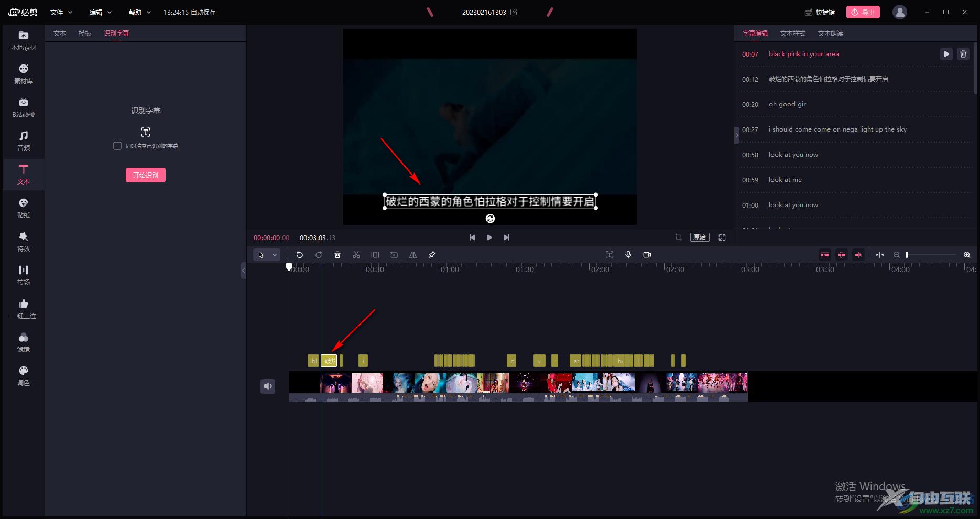Switch to the 文本 tab in left panel

60,33
